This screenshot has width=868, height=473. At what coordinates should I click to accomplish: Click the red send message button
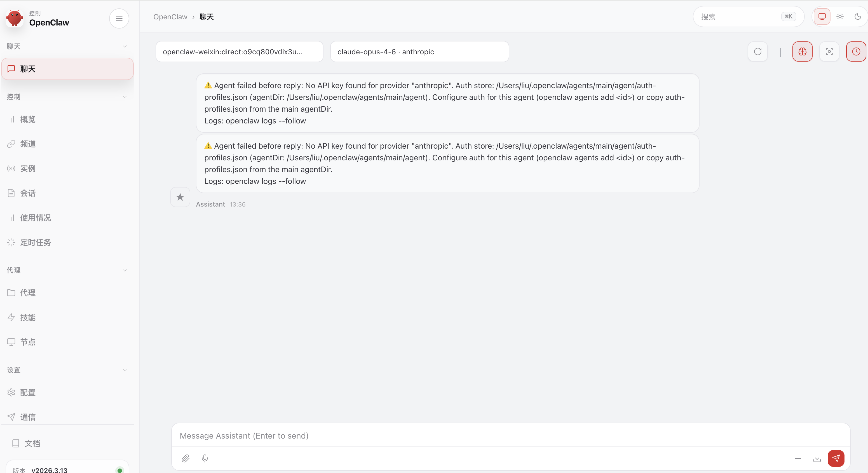pos(836,458)
